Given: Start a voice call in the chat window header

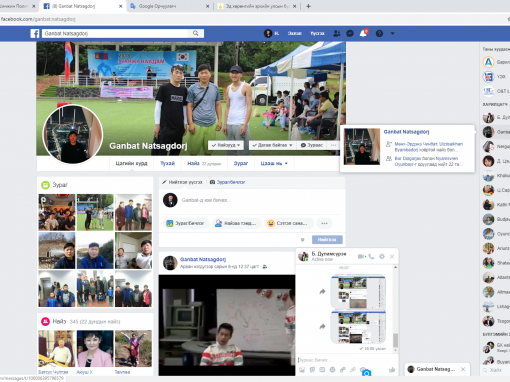Looking at the screenshot, I should click(371, 256).
